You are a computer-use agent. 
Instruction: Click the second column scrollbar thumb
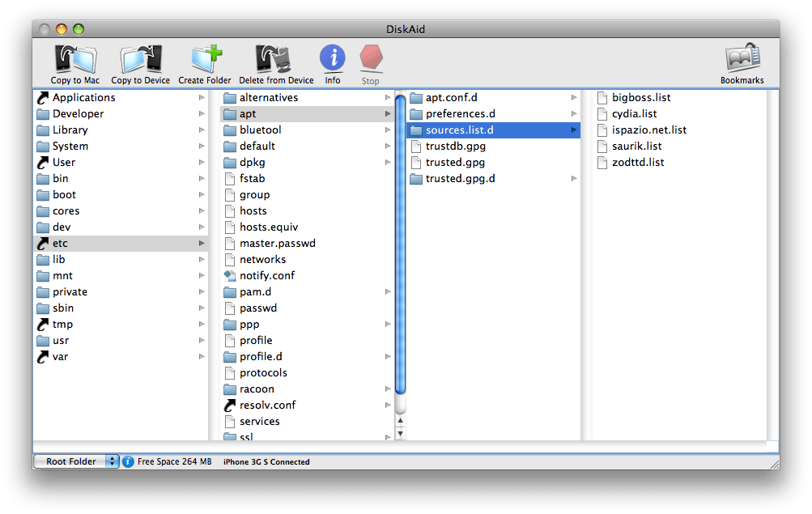[x=400, y=244]
